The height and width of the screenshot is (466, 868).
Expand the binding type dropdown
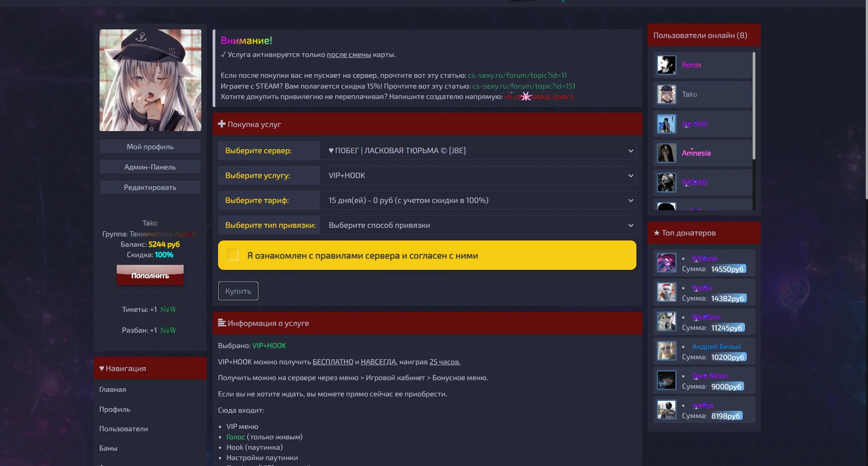tap(477, 225)
